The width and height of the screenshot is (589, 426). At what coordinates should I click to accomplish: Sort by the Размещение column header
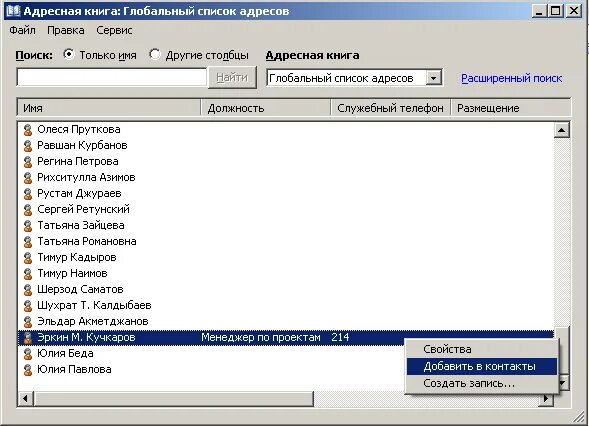click(x=511, y=108)
